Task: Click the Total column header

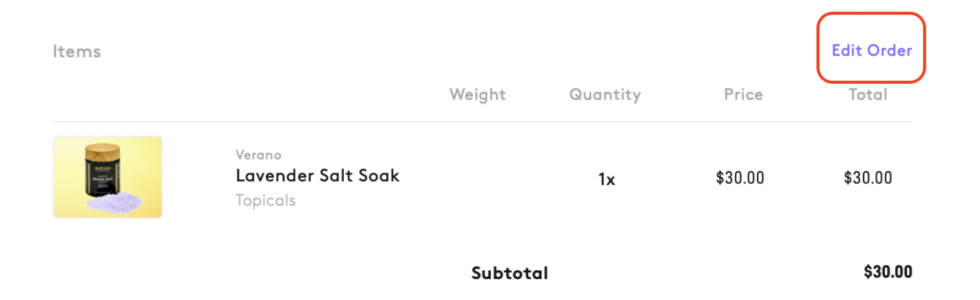Action: point(867,94)
